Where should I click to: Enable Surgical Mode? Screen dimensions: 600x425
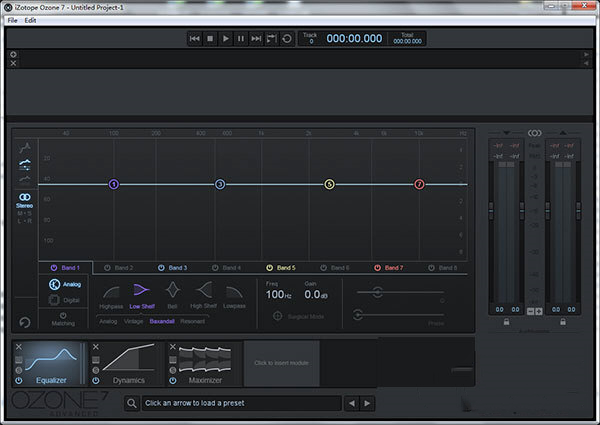pyautogui.click(x=278, y=316)
